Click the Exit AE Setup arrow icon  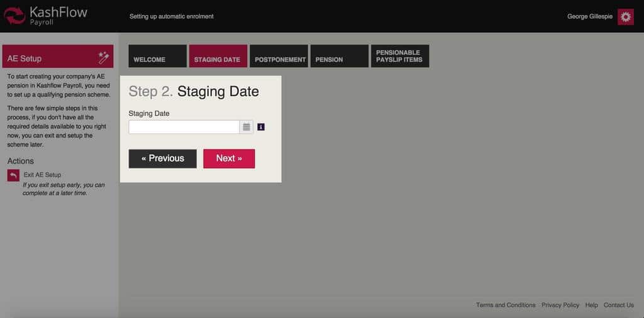tap(13, 175)
